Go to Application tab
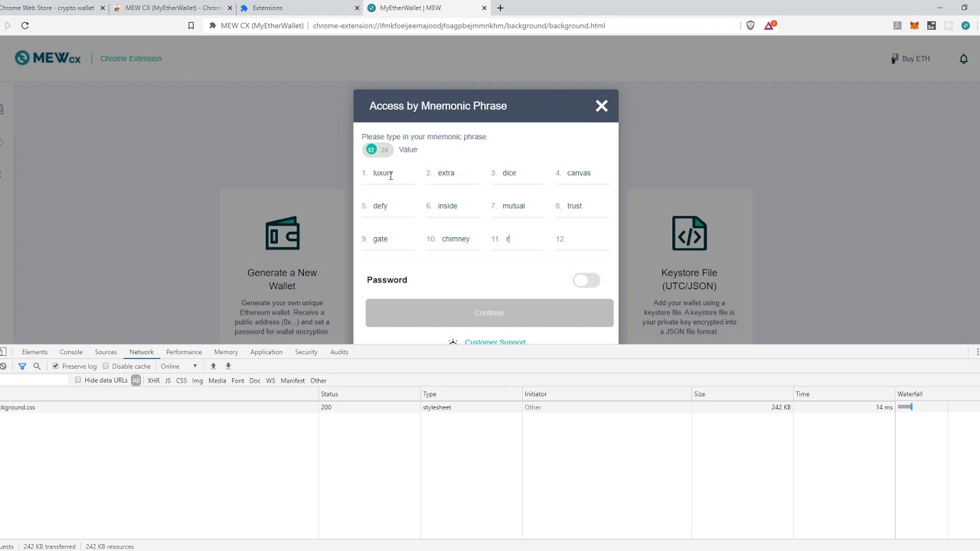 [266, 352]
